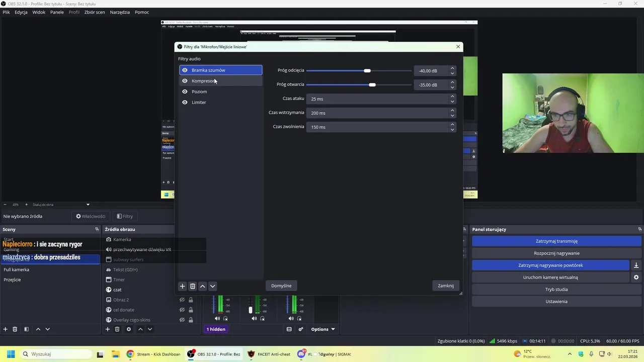
Task: Open Ustawienia in Panel sterujący
Action: [x=556, y=302]
